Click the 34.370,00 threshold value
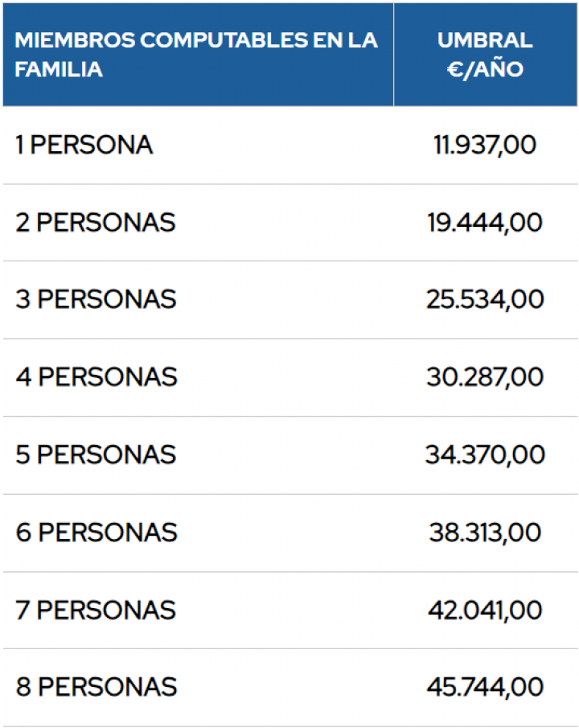 click(485, 454)
